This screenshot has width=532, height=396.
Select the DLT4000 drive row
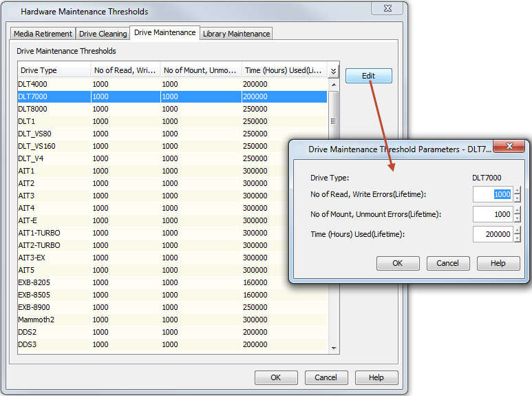pos(54,84)
